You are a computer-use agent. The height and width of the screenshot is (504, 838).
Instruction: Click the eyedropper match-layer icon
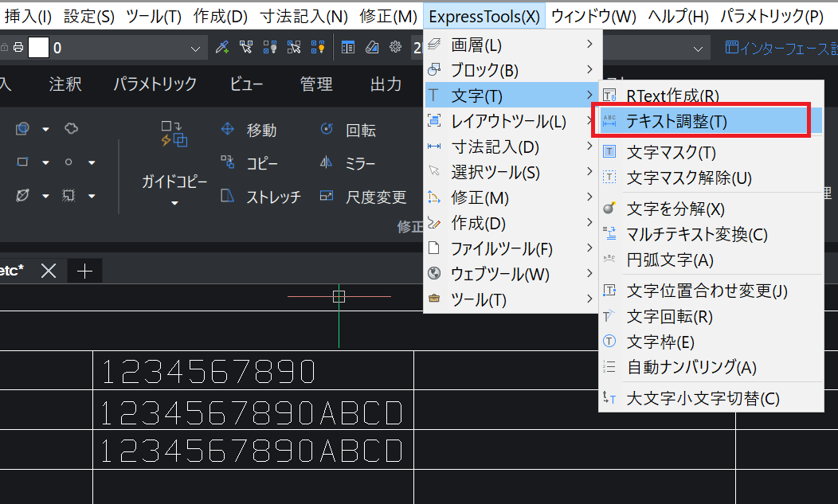222,48
